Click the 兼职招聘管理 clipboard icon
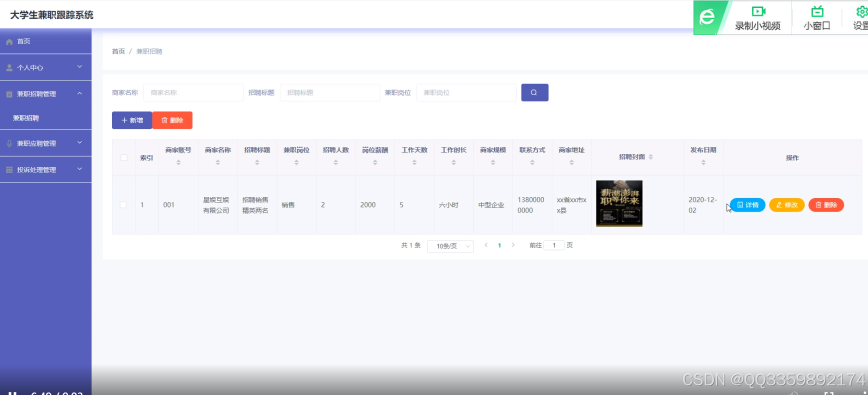This screenshot has height=395, width=868. point(9,94)
